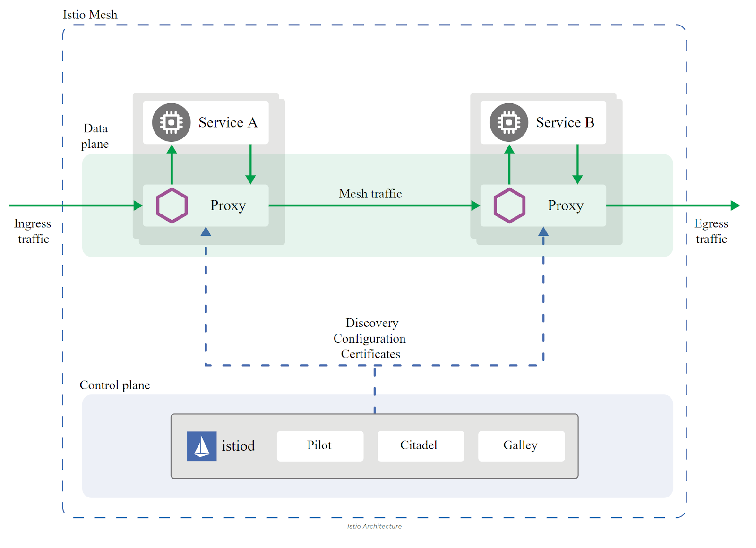
Task: Click the "Proxy" text below Service A
Action: point(228,206)
